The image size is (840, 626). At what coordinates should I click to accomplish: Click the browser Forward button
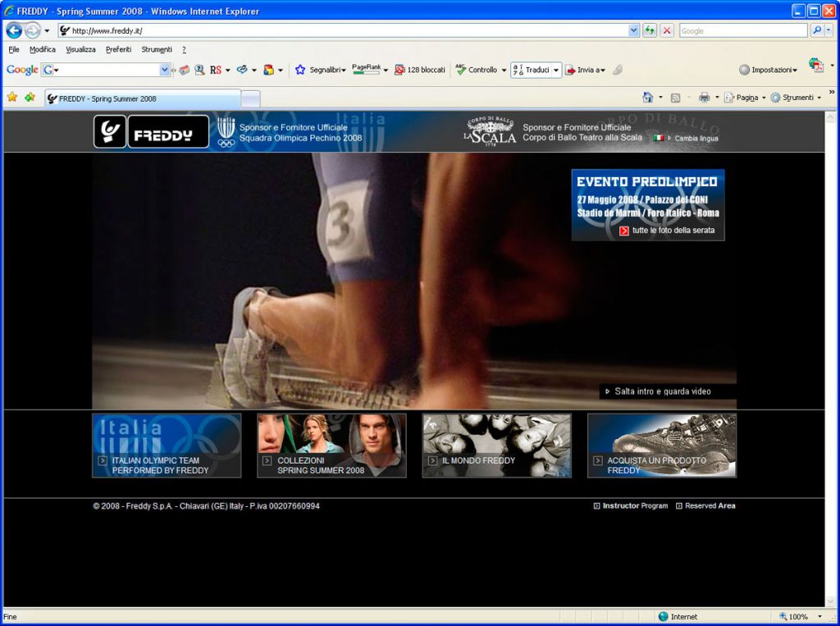click(33, 30)
